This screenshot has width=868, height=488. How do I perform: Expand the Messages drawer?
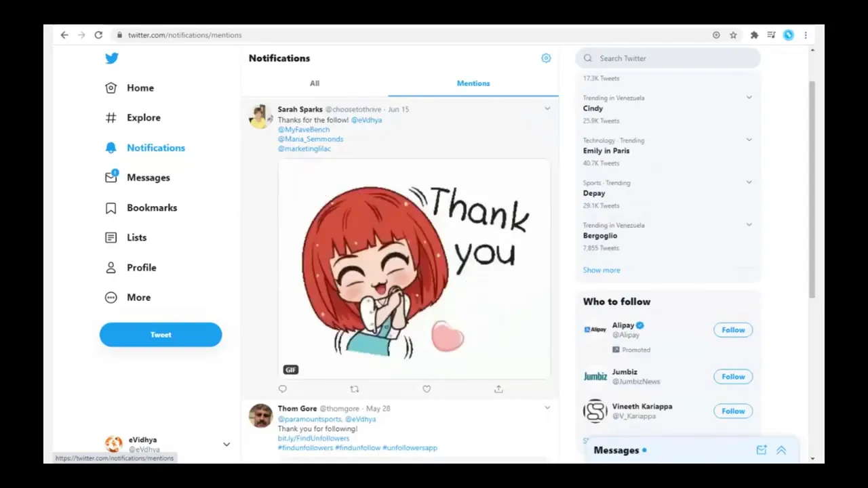tap(781, 450)
